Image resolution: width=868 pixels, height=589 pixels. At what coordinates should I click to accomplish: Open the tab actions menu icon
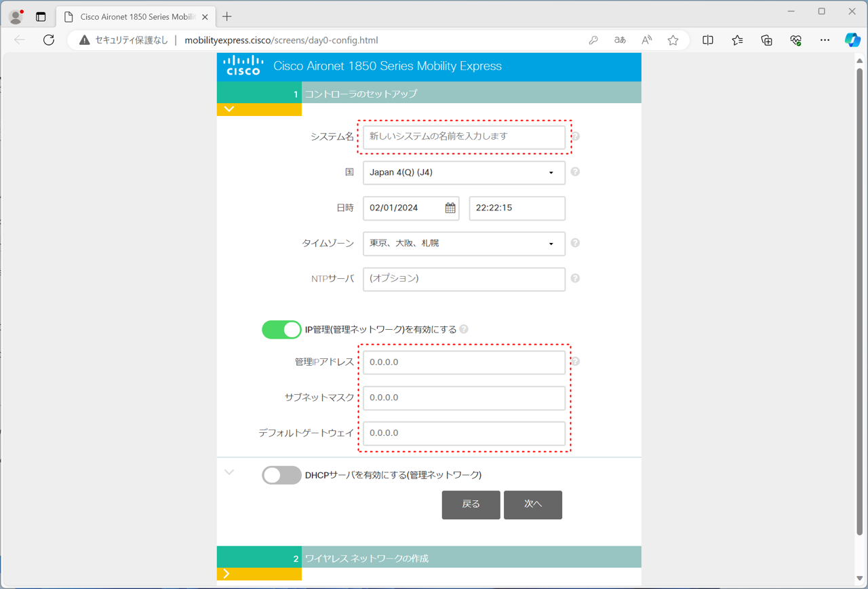(41, 17)
